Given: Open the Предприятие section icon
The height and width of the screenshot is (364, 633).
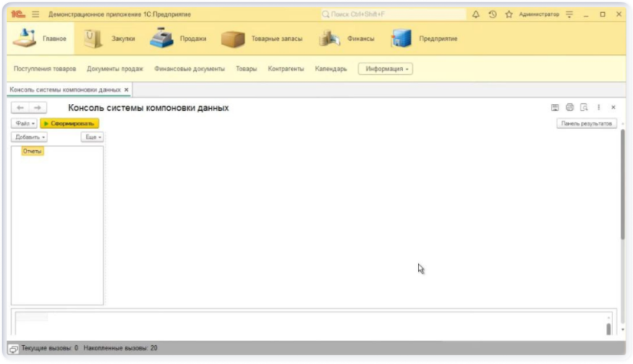Looking at the screenshot, I should (x=402, y=37).
